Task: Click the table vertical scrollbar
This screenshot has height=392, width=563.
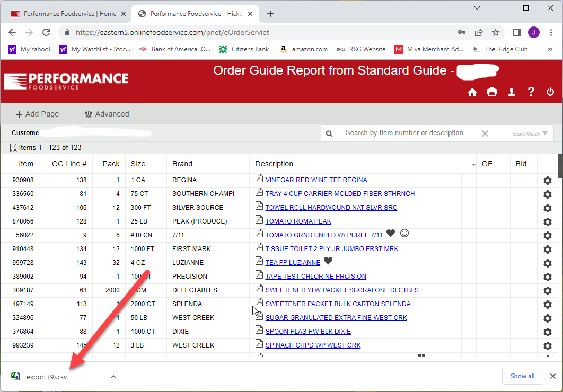Action: (x=560, y=166)
